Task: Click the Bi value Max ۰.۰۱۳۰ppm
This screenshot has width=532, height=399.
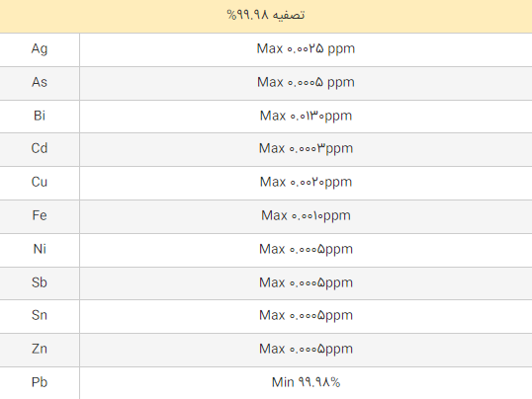Action: coord(306,117)
